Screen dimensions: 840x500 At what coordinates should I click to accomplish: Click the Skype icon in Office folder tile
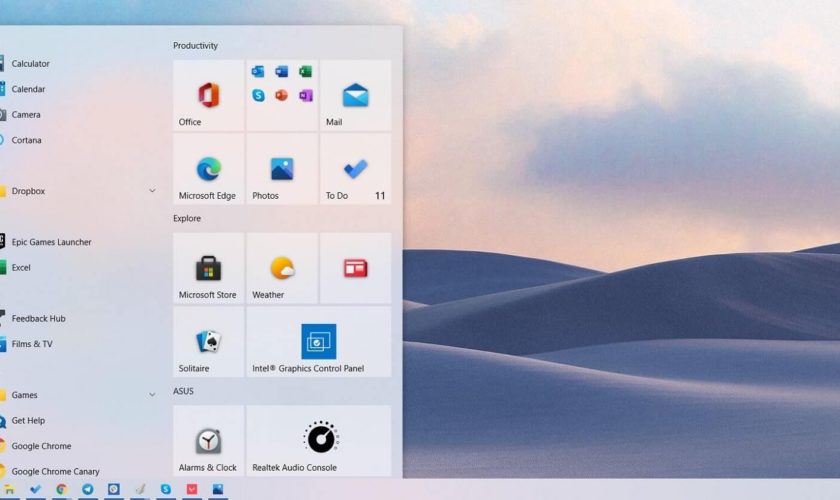pyautogui.click(x=258, y=95)
